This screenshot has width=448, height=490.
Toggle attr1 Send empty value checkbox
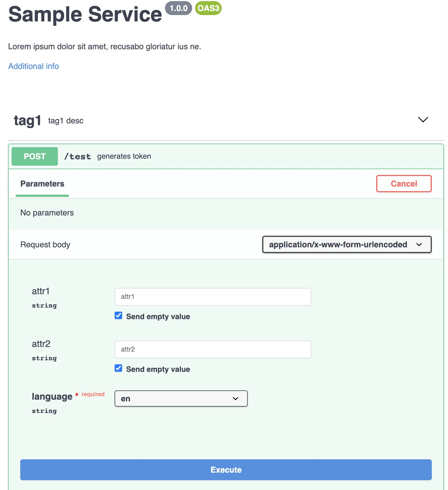[x=118, y=315]
